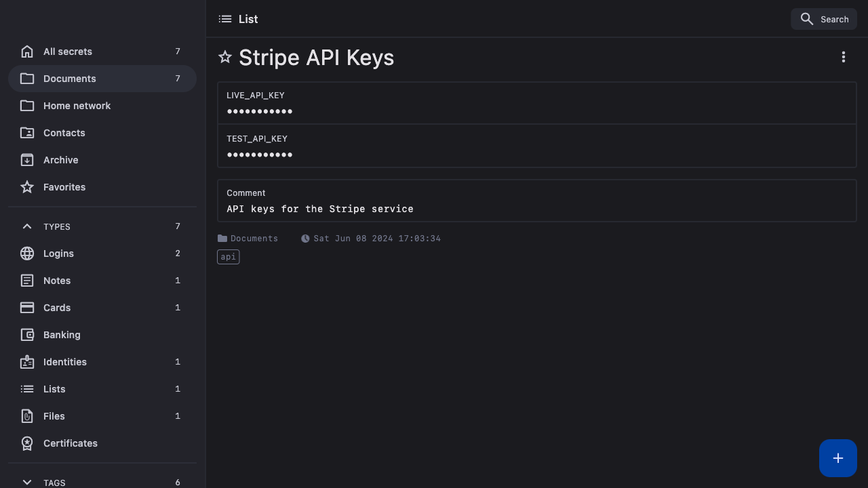Click the List view icon in header
The image size is (868, 488).
coord(225,19)
